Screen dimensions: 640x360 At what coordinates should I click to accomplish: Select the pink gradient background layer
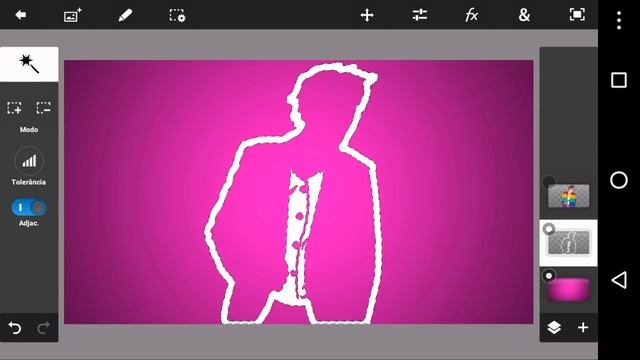pyautogui.click(x=569, y=290)
